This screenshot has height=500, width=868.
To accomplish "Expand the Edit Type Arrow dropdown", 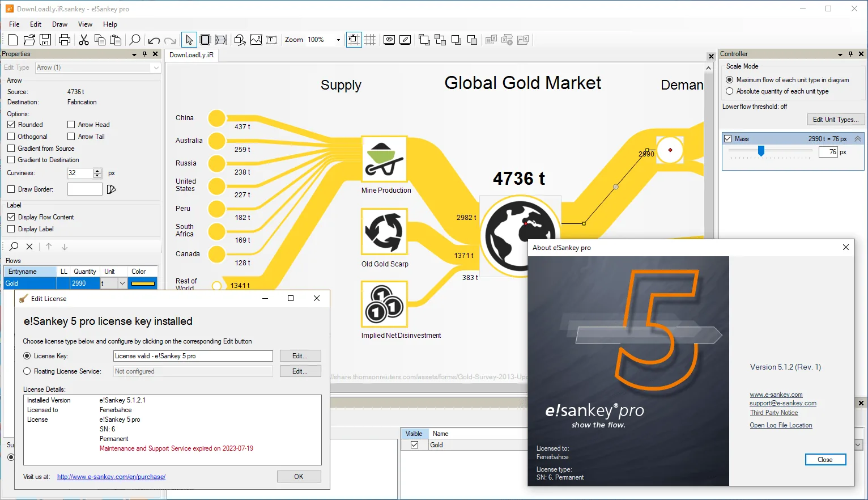I will [x=156, y=67].
